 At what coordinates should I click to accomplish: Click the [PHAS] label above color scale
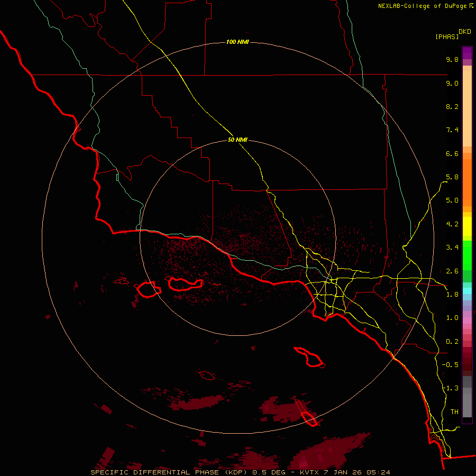point(447,36)
